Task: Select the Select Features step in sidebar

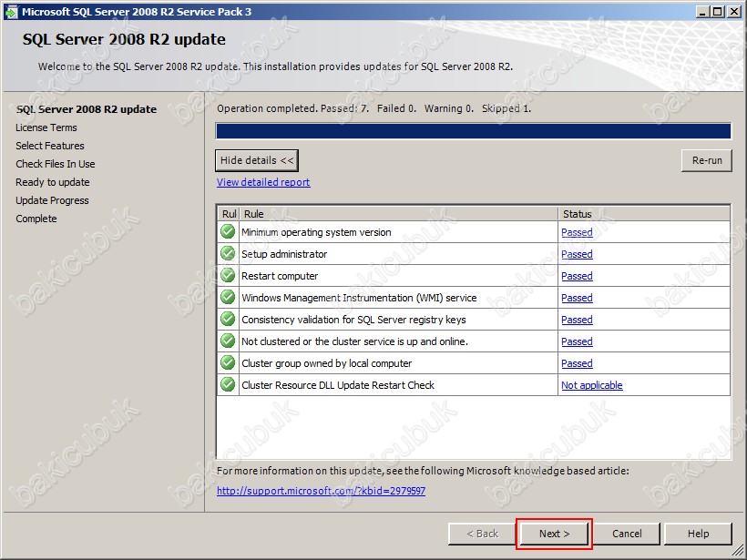Action: point(50,146)
